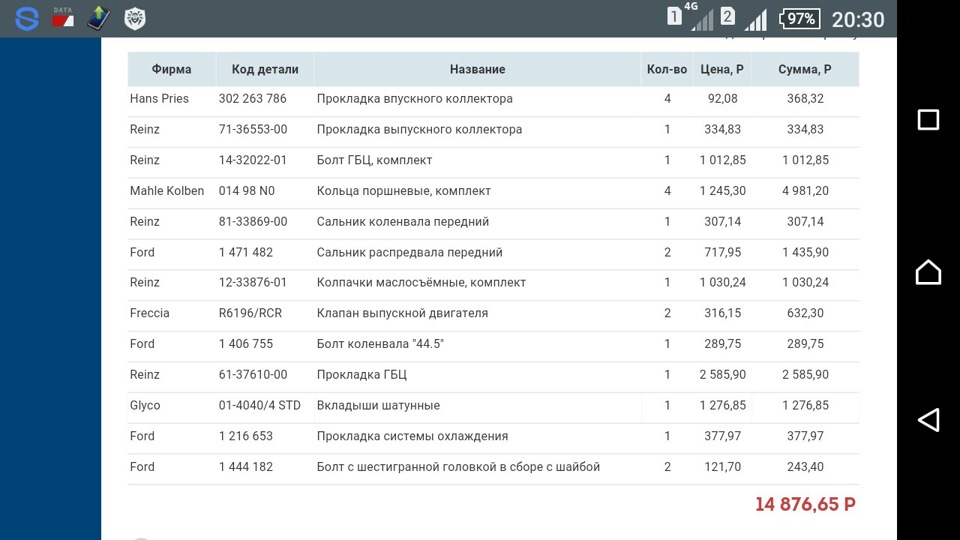Click the Код детали column header
960x540 pixels.
pyautogui.click(x=264, y=69)
